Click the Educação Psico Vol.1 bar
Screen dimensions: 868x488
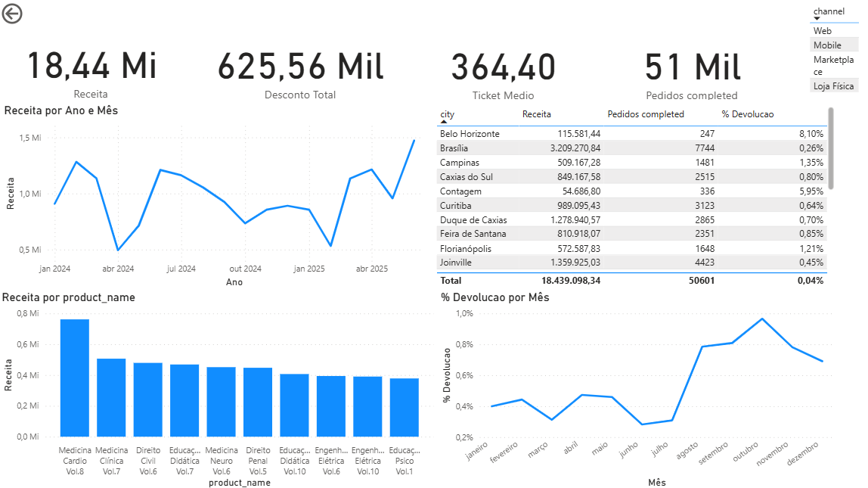point(405,407)
